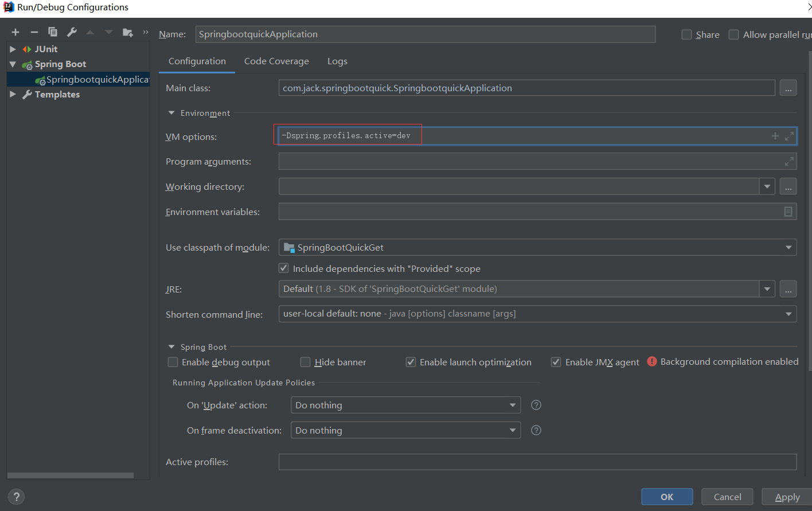Collapse the Environment section
Image resolution: width=812 pixels, height=511 pixels.
coord(171,113)
